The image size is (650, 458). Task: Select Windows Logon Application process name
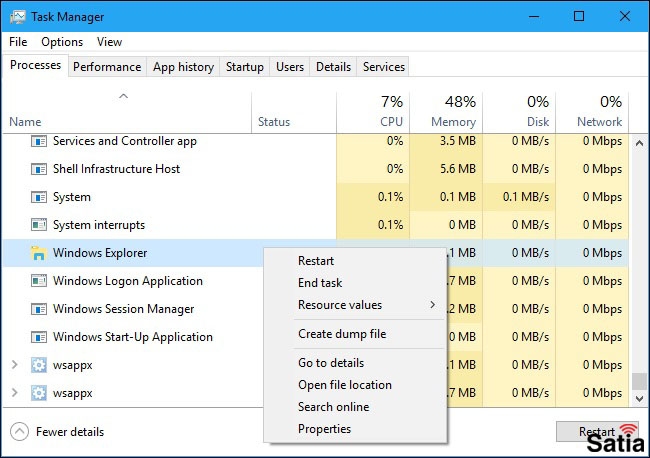tap(128, 281)
